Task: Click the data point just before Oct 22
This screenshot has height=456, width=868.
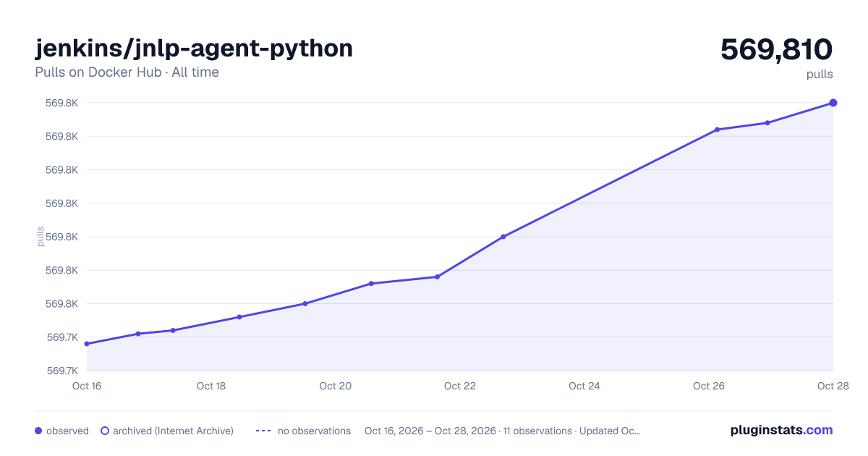Action: 437,276
